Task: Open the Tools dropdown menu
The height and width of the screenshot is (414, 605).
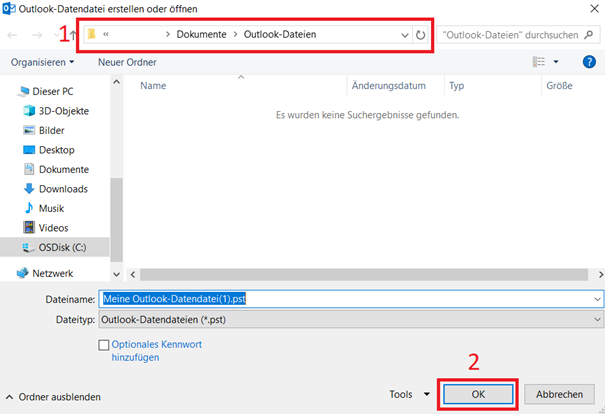Action: point(410,394)
